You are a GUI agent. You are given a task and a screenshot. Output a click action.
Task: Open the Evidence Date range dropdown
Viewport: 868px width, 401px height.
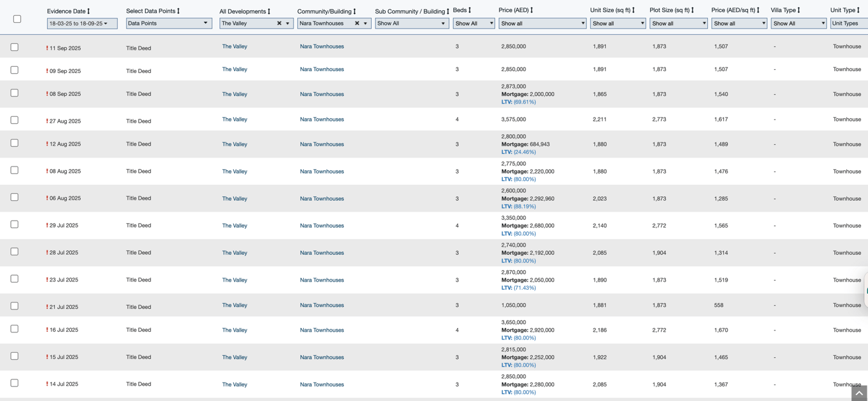click(x=82, y=24)
